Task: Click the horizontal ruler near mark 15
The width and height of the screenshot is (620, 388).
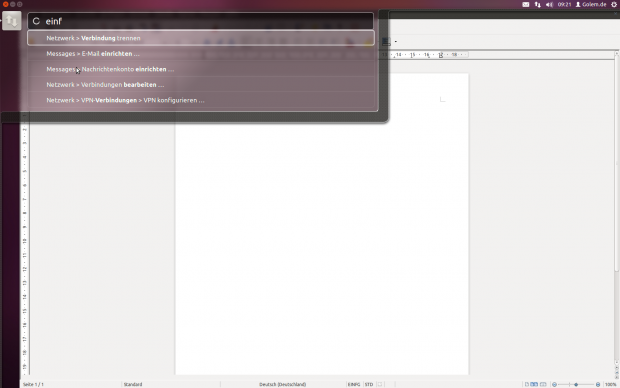Action: click(x=412, y=55)
